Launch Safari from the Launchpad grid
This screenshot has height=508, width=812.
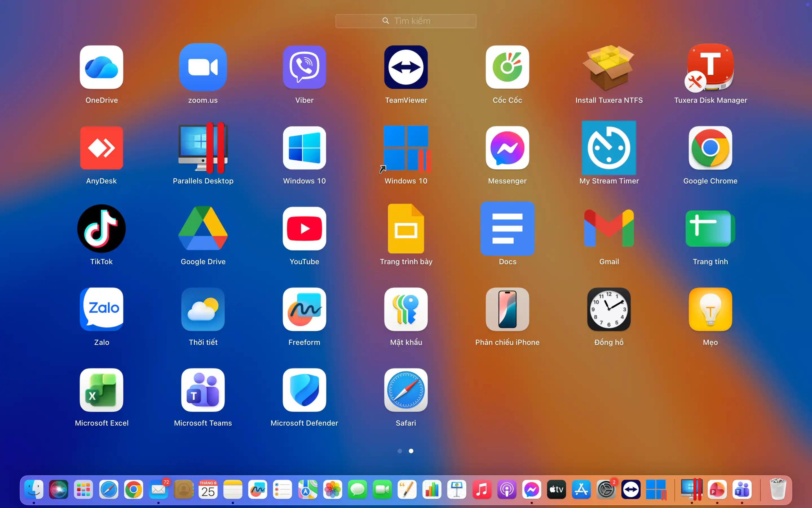pyautogui.click(x=406, y=390)
